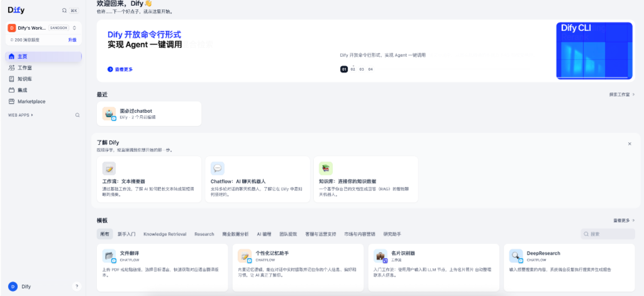
Task: Click the briefcase icon of 名片识别器
Action: [x=380, y=256]
